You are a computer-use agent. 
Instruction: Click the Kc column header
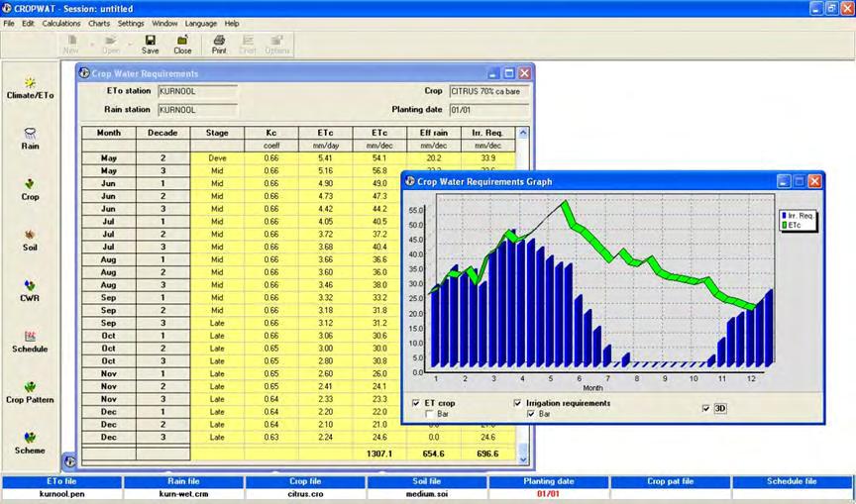[271, 133]
